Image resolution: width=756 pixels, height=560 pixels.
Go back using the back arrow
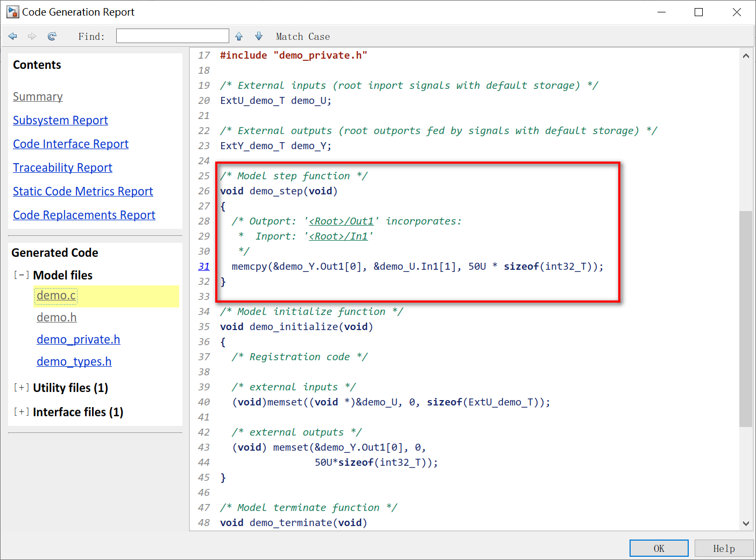[x=13, y=36]
